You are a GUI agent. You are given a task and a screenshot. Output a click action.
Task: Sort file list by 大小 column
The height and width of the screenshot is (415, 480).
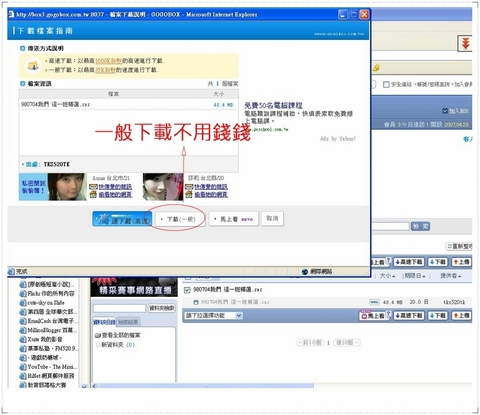[387, 276]
